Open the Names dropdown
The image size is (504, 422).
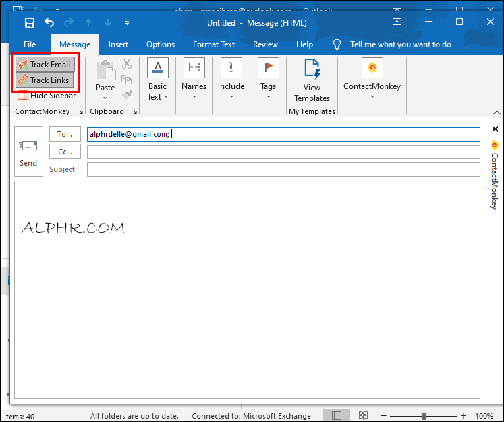[194, 79]
